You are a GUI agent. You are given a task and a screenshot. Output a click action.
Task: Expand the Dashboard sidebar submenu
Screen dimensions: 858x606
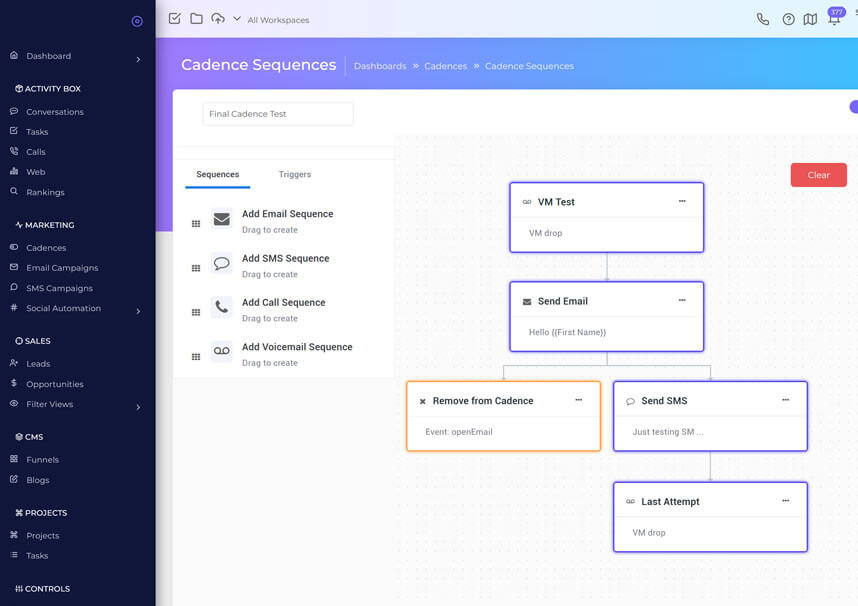pos(138,59)
